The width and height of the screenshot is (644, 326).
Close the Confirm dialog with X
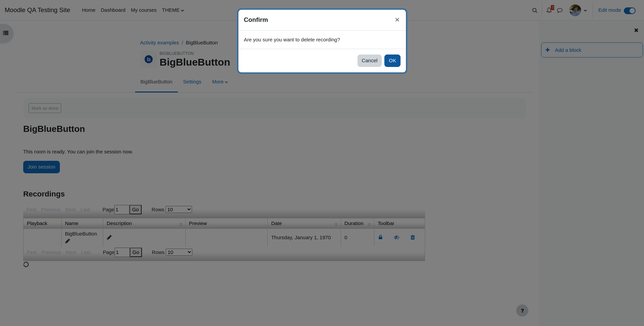pyautogui.click(x=397, y=20)
